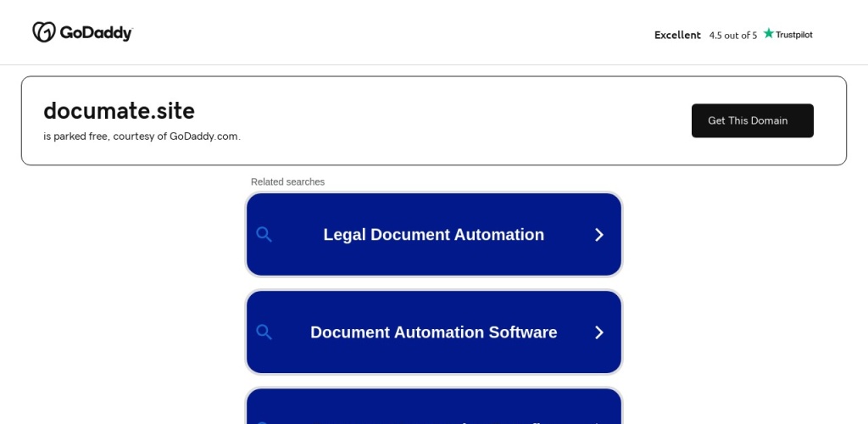Click chevron arrow on Document Automation Software
Image resolution: width=868 pixels, height=424 pixels.
[598, 332]
